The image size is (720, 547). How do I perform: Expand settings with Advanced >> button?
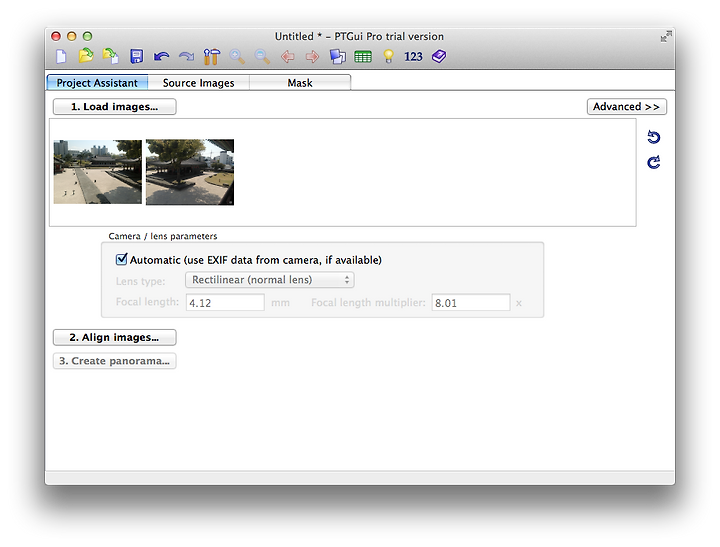click(626, 107)
